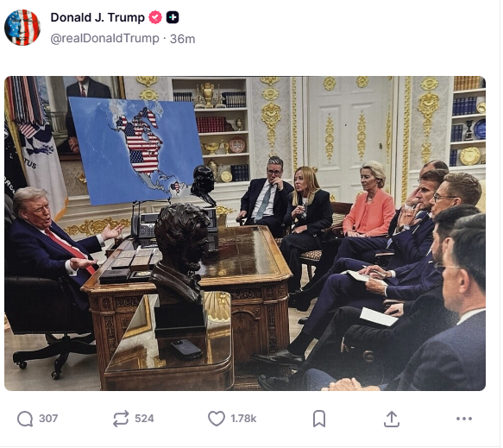Share the post via upload arrow icon
The image size is (503, 448).
[x=392, y=420]
